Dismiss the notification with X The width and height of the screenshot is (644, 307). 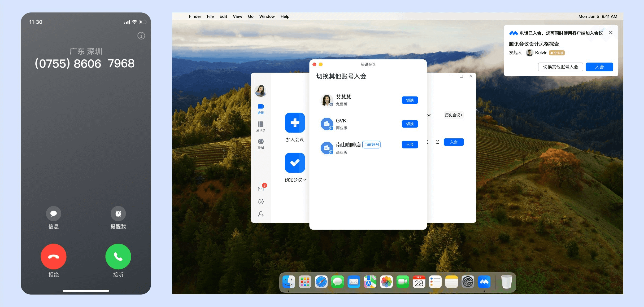tap(611, 33)
